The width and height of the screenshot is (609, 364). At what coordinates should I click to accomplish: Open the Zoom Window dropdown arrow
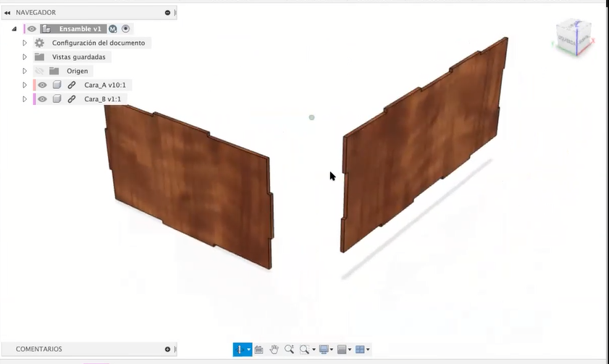314,350
